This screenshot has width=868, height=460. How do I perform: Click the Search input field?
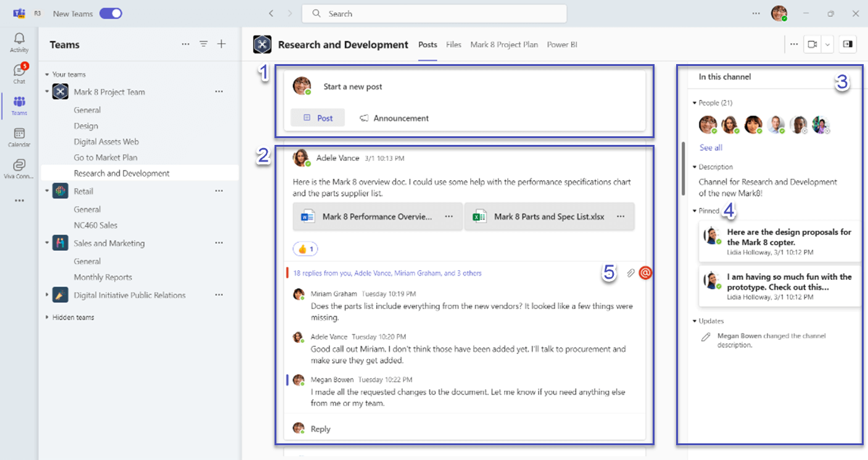point(434,14)
